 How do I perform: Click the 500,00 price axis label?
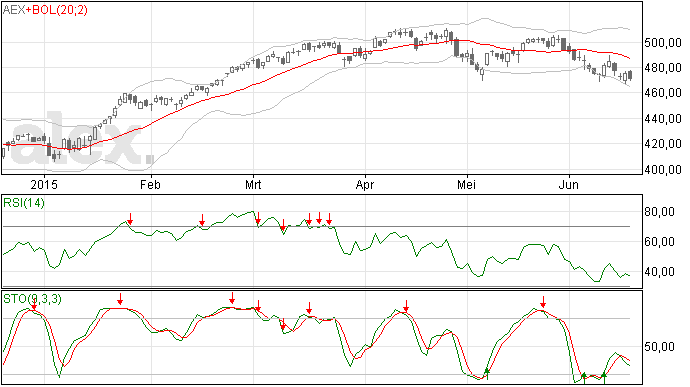(x=663, y=43)
